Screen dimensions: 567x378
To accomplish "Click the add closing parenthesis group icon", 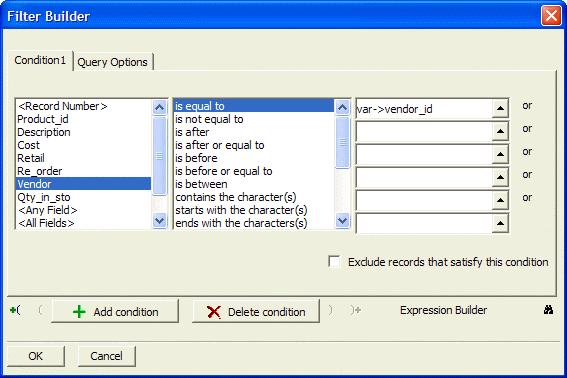I will point(356,310).
